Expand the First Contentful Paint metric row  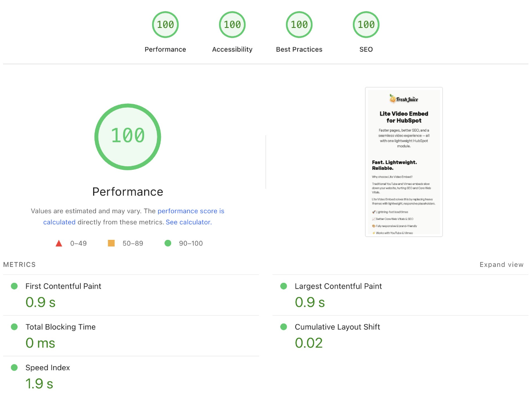(63, 286)
